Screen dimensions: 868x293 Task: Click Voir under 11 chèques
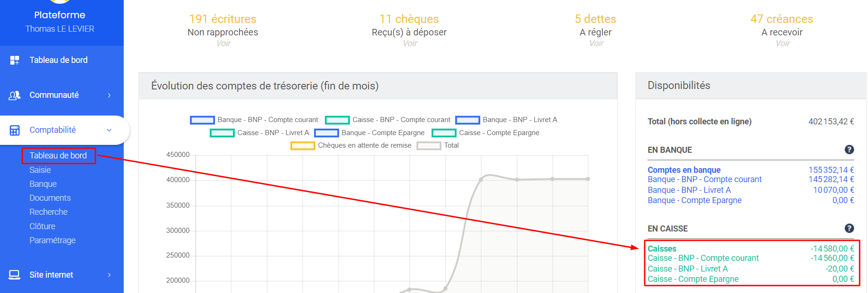click(410, 43)
